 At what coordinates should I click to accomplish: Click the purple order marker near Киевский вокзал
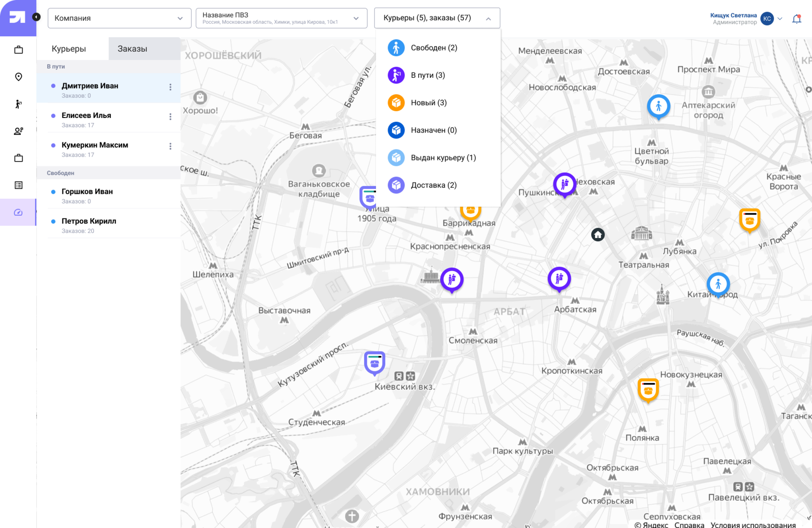tap(375, 363)
